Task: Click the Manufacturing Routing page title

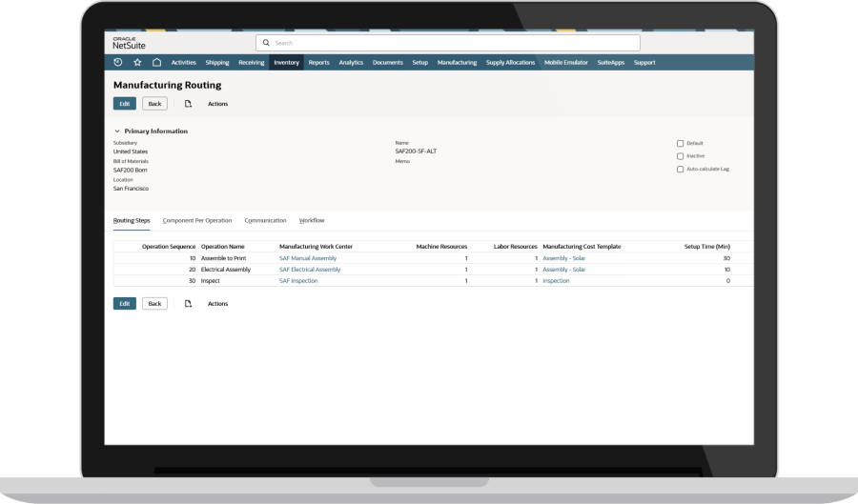Action: pyautogui.click(x=168, y=86)
